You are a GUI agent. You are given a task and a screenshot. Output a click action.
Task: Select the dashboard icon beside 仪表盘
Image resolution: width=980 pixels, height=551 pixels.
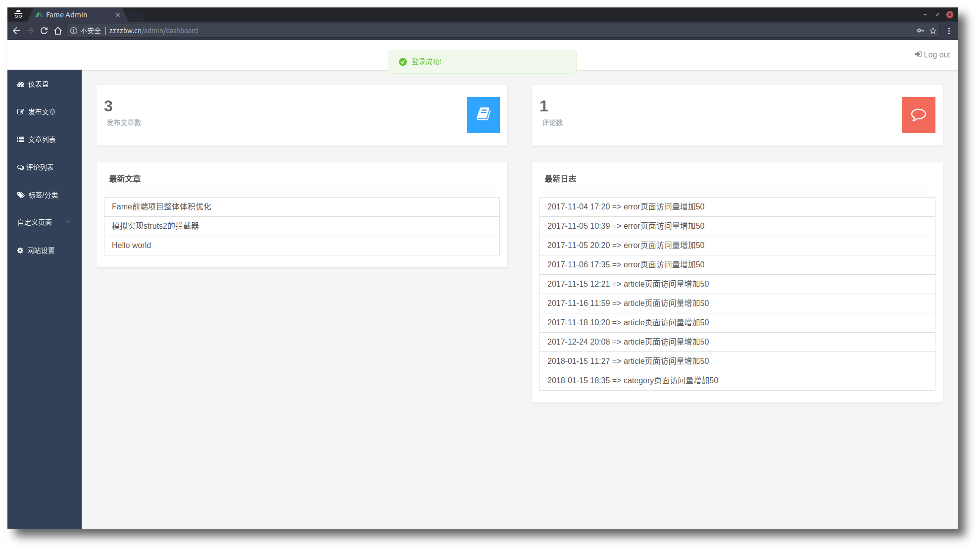(20, 84)
